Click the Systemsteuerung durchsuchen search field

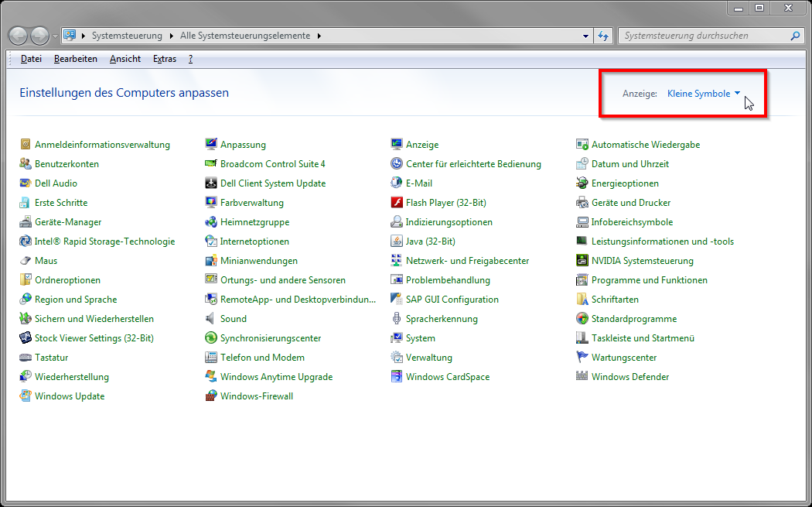pyautogui.click(x=704, y=36)
